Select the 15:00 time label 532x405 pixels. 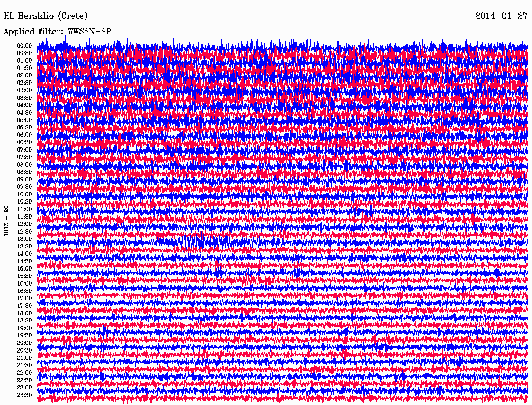(24, 268)
